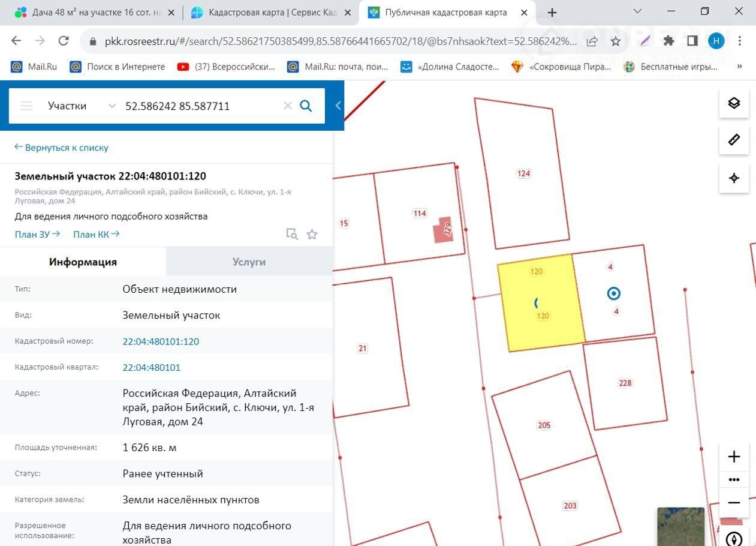The width and height of the screenshot is (756, 546).
Task: Click the find-on-map parcel icon
Action: coord(292,235)
